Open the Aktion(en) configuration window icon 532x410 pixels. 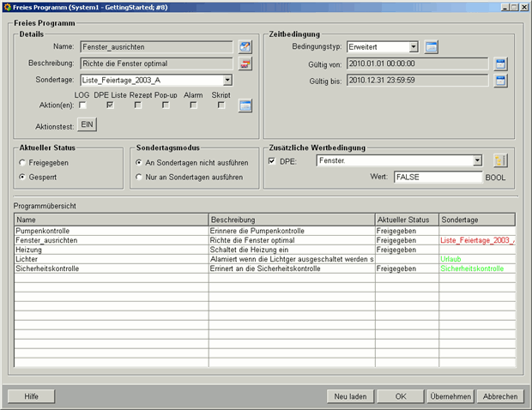click(245, 106)
